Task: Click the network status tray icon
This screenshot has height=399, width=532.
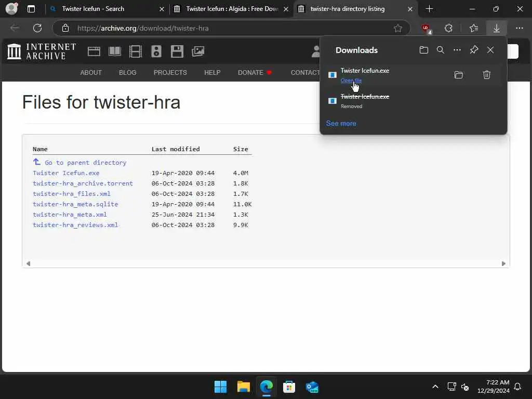Action: point(451,387)
